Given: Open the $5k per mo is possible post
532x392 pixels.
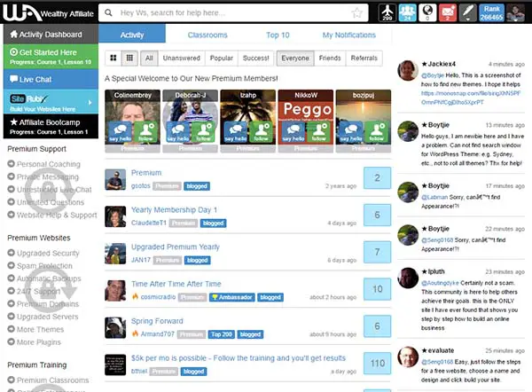Looking at the screenshot, I should coord(239,358).
